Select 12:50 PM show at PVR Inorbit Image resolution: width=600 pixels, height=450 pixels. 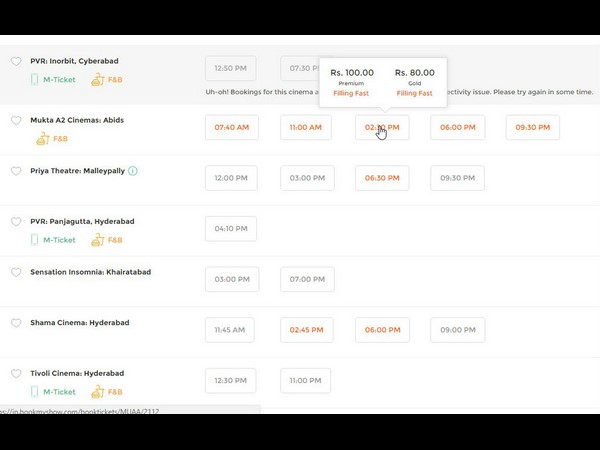pyautogui.click(x=231, y=68)
